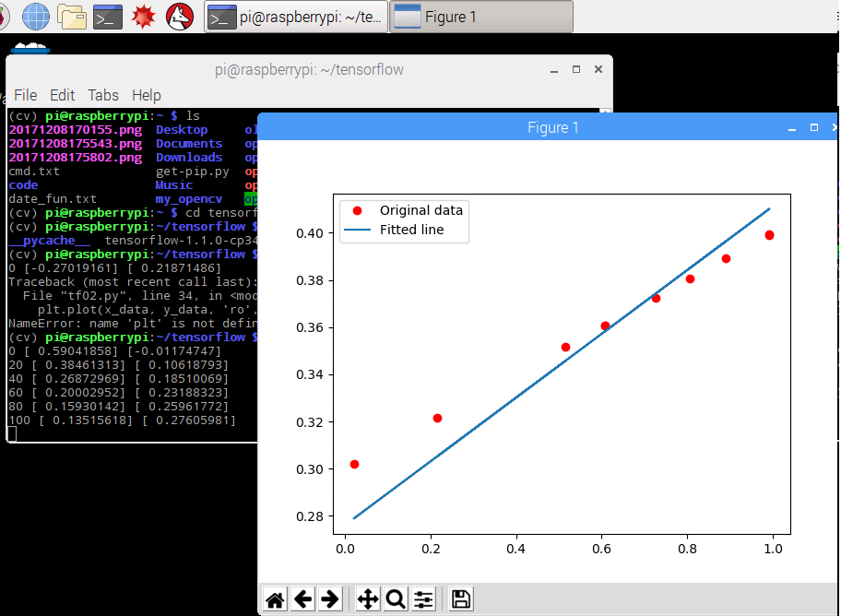Start Mathematica from red spiky icon
This screenshot has height=616, width=841.
coord(143,16)
